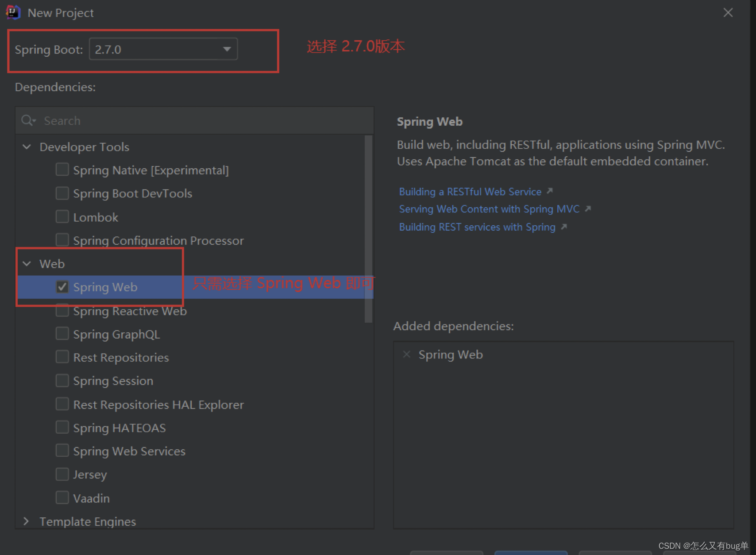Click external arrow icon beside Spring MVC link

[588, 208]
